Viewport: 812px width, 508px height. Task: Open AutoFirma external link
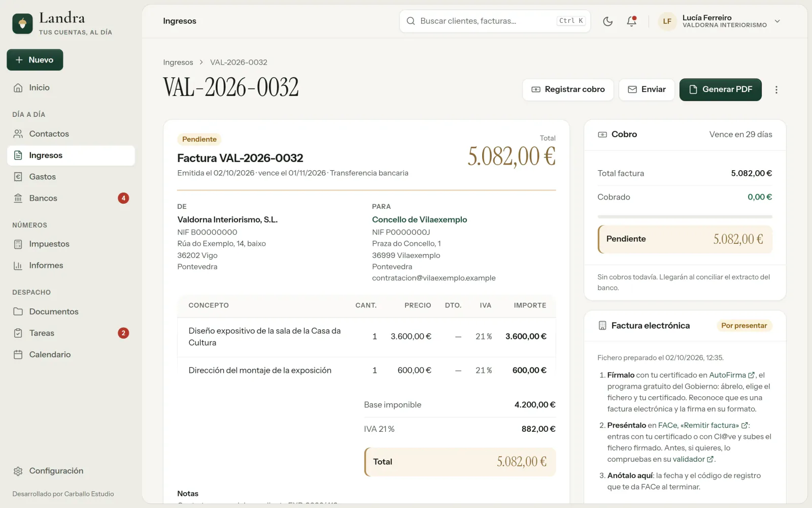point(732,375)
